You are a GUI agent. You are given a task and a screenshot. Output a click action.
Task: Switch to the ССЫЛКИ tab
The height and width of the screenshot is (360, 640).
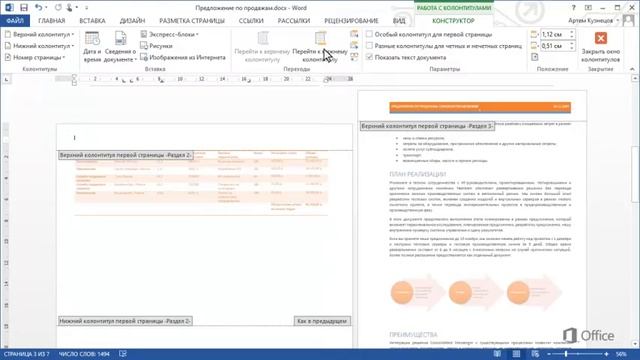[251, 20]
